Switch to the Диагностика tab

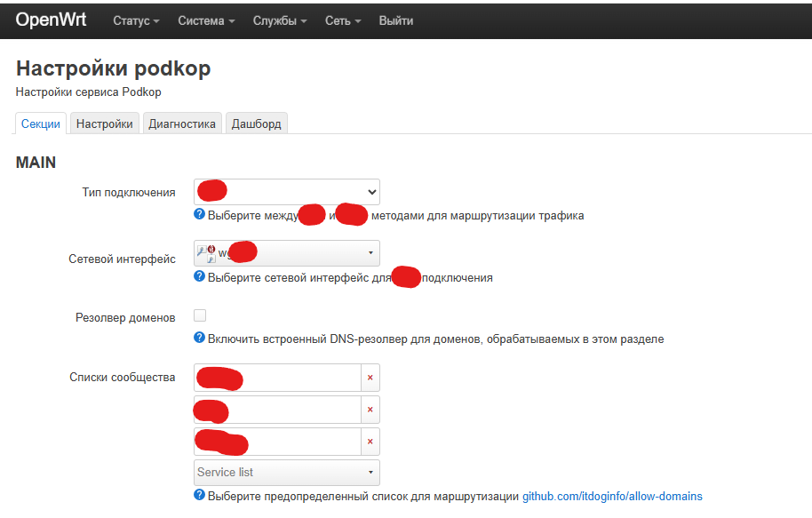pyautogui.click(x=182, y=124)
